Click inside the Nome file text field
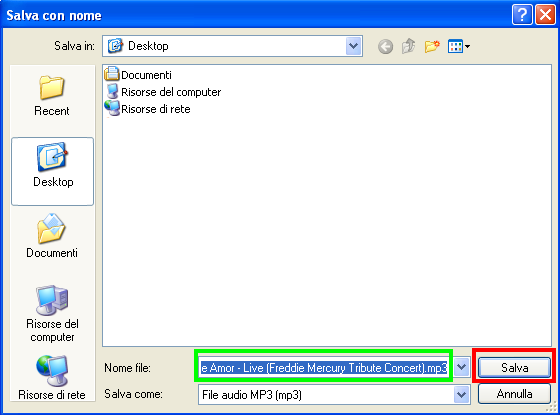The height and width of the screenshot is (415, 560). (324, 367)
